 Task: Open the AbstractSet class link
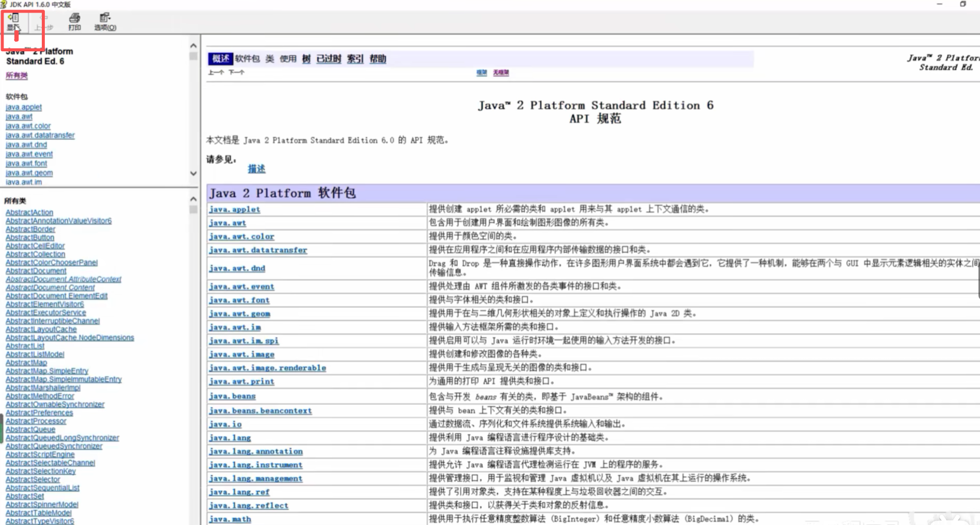[x=25, y=496]
